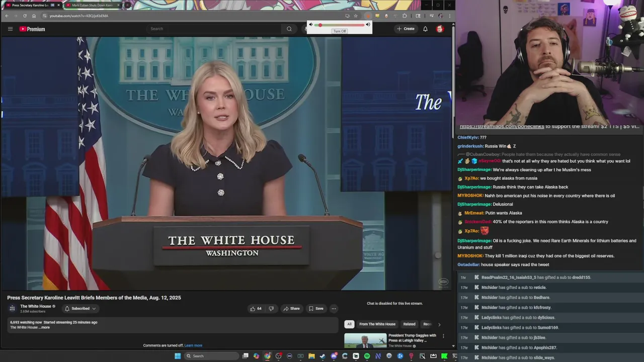Close the Mark Cuban tab
The width and height of the screenshot is (644, 362).
tap(119, 5)
